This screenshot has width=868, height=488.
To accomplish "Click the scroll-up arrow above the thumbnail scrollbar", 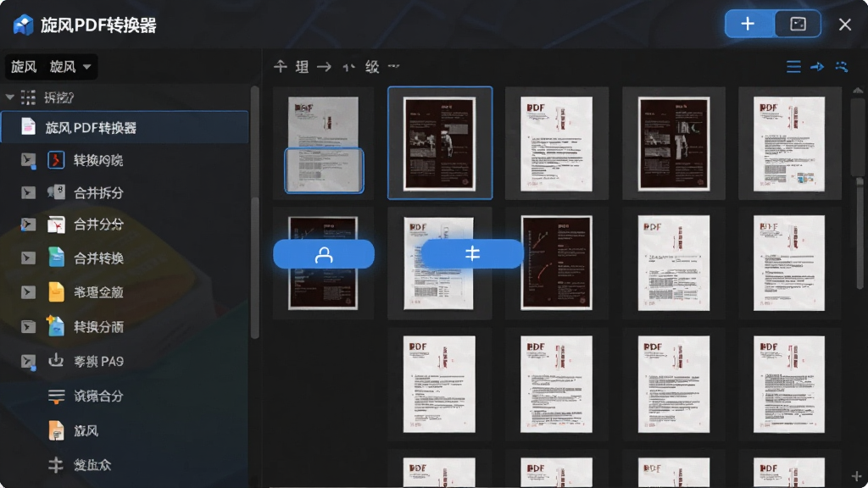I will coord(858,90).
